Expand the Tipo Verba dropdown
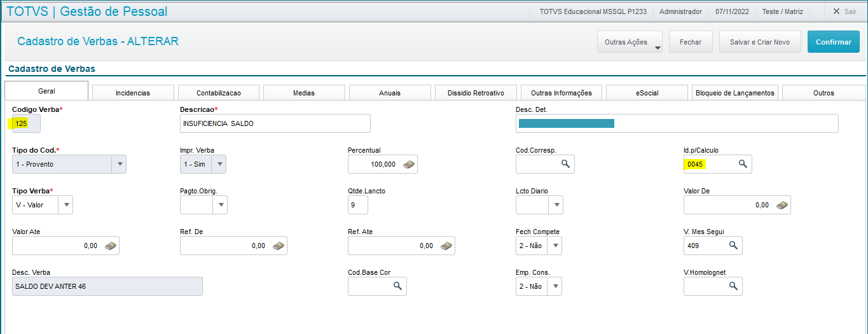Viewport: 868px width, 334px height. [65, 205]
